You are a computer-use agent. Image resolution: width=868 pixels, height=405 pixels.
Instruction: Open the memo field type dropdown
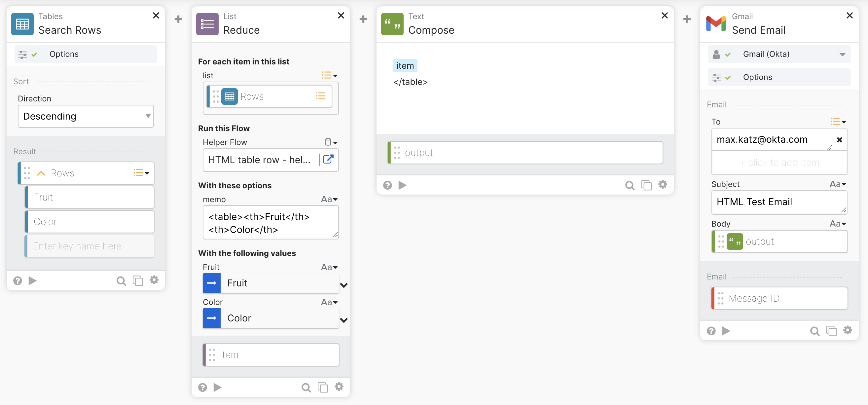point(330,199)
